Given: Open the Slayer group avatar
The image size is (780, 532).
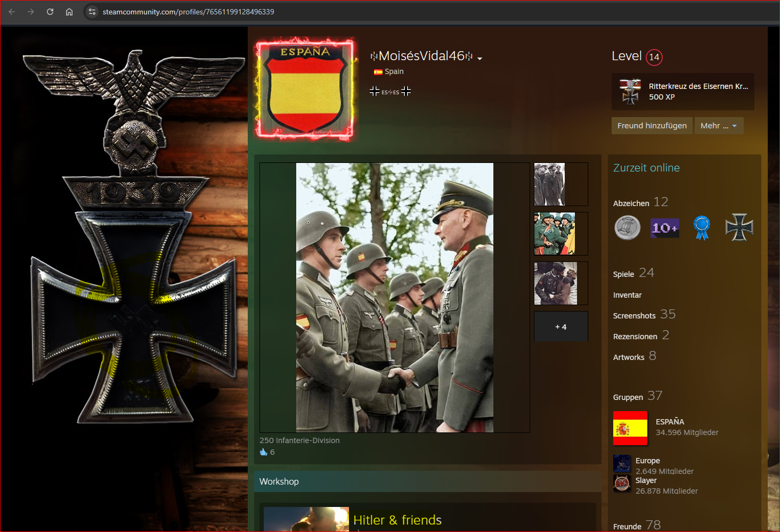Looking at the screenshot, I should (x=622, y=483).
